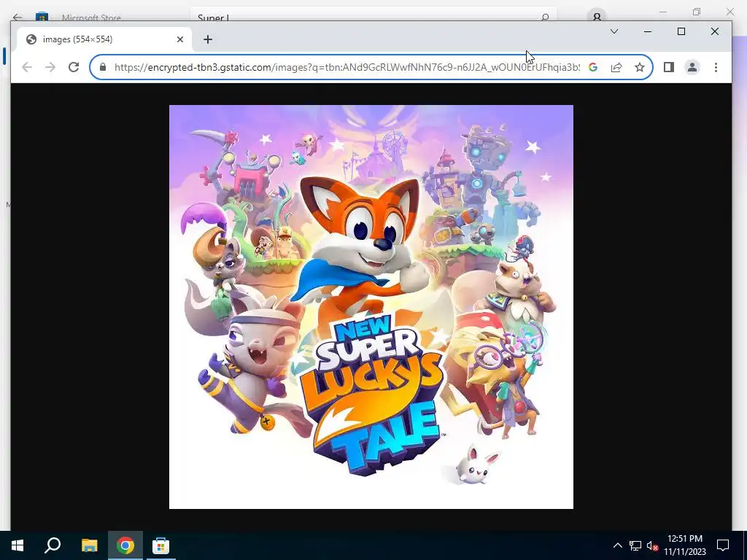Image resolution: width=747 pixels, height=560 pixels.
Task: Open the notification center icon
Action: (723, 545)
